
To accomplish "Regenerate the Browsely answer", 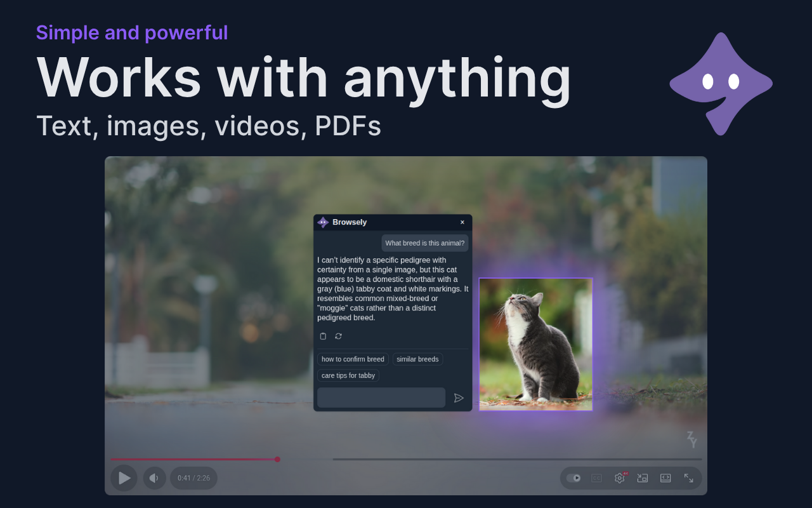I will (x=339, y=336).
